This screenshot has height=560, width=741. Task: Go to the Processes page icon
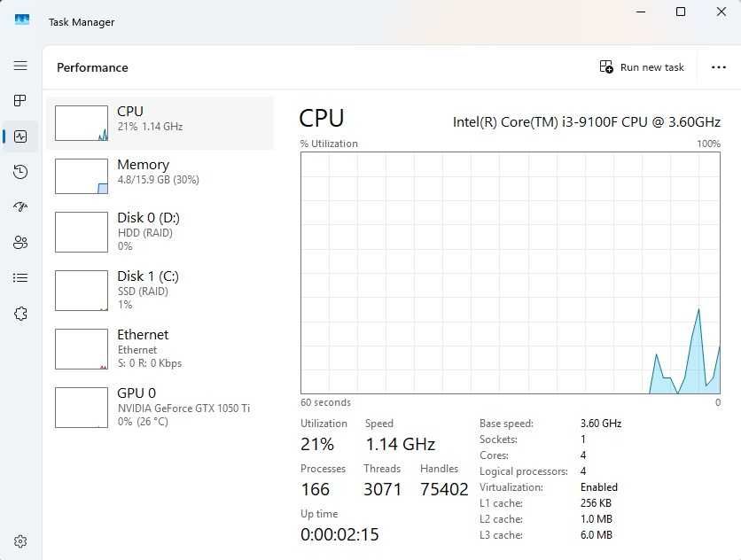point(20,101)
